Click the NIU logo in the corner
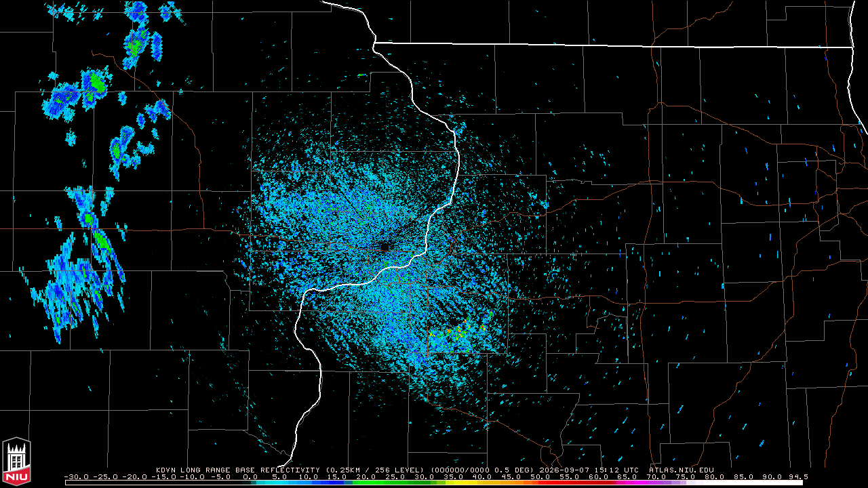The height and width of the screenshot is (488, 868). click(16, 462)
